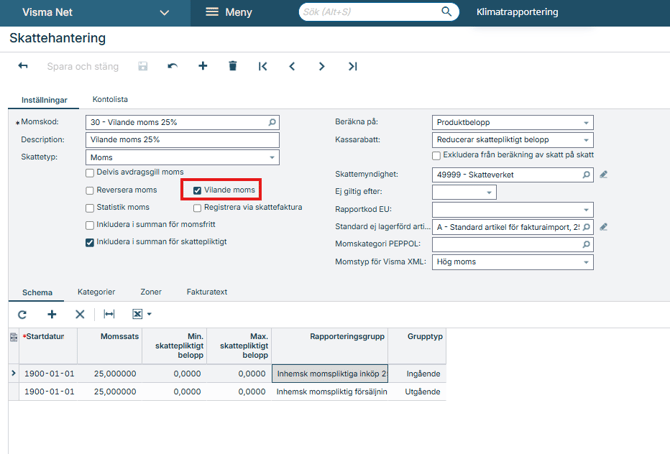This screenshot has width=670, height=454.
Task: Click the Description input field
Action: [x=182, y=140]
